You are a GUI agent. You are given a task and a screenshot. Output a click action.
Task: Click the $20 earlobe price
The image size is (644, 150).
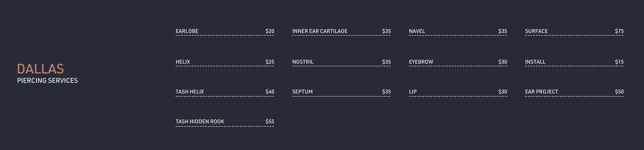point(270,31)
